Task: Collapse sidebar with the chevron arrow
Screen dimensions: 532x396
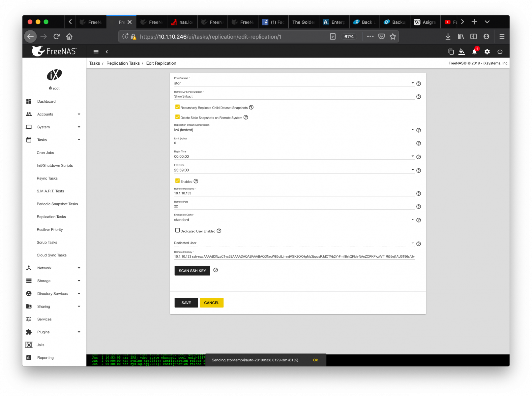Action: tap(107, 51)
